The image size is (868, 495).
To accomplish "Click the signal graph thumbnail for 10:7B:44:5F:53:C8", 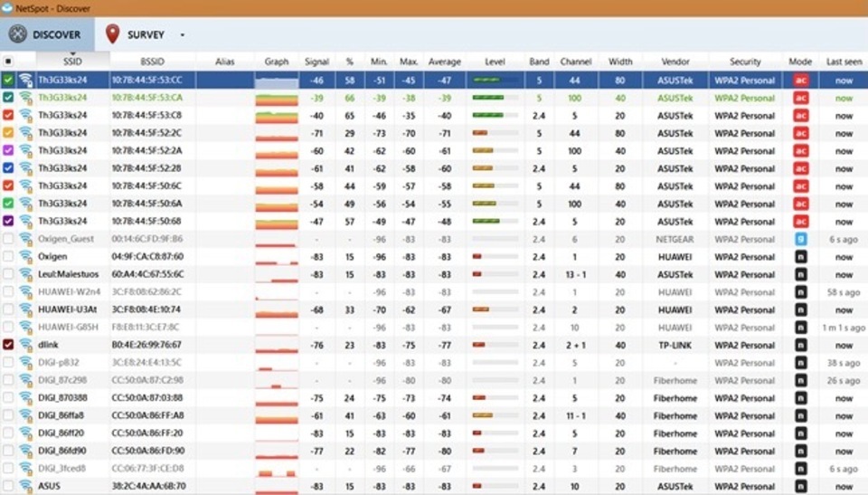I will (277, 116).
